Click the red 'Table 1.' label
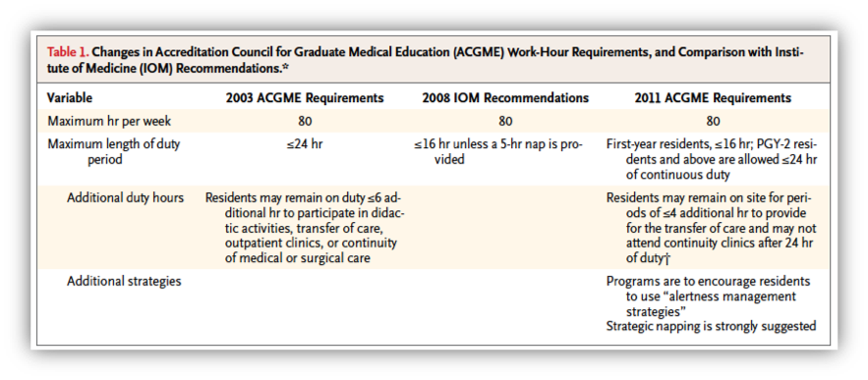The width and height of the screenshot is (868, 380). (x=66, y=53)
